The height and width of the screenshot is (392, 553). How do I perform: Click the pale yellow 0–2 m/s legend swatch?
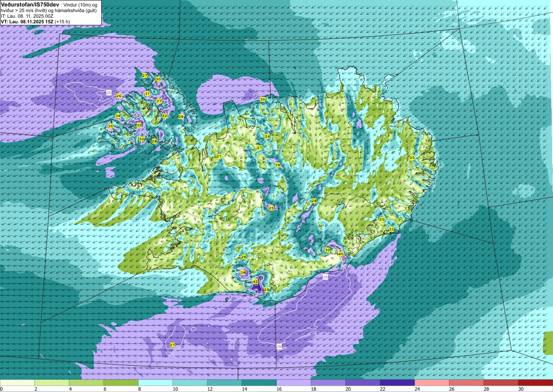[17, 383]
